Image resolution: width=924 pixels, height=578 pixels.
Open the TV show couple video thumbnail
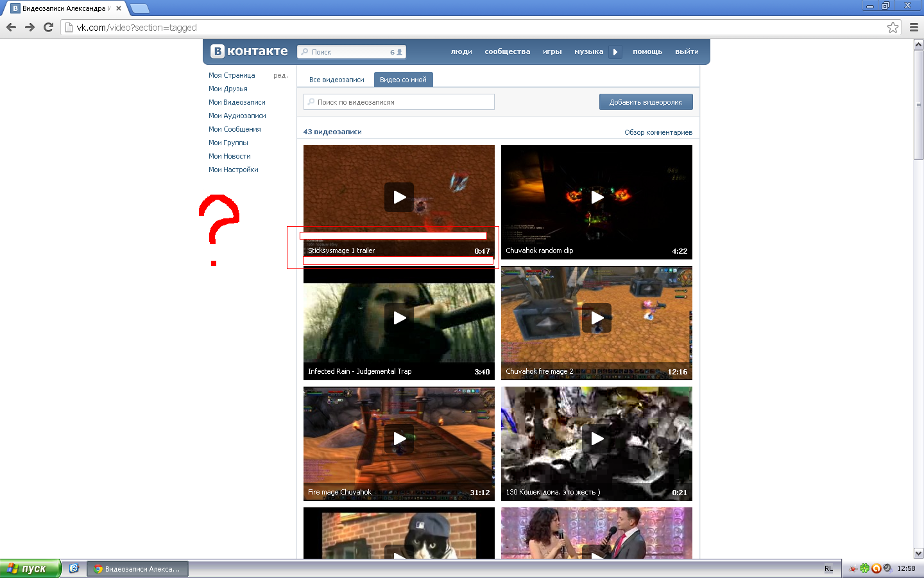597,533
